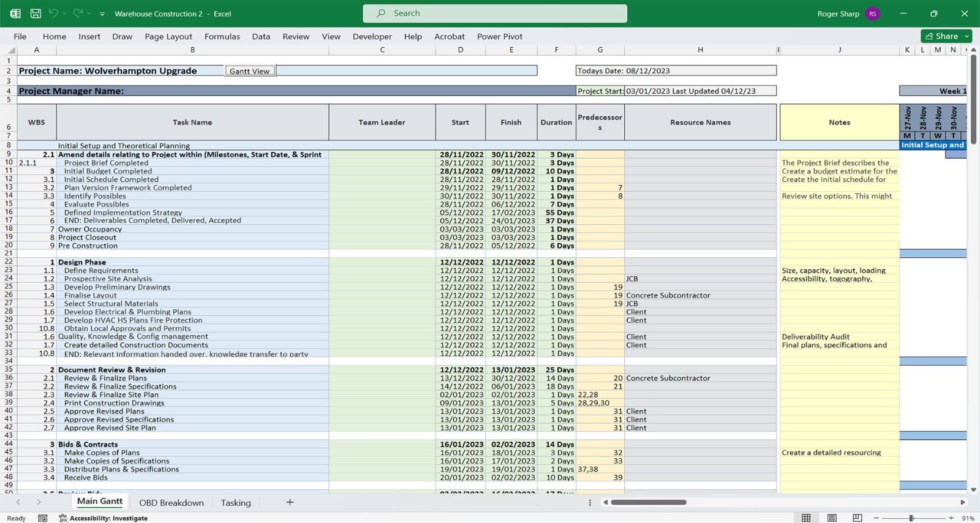
Task: Click zoom in plus button
Action: [951, 518]
